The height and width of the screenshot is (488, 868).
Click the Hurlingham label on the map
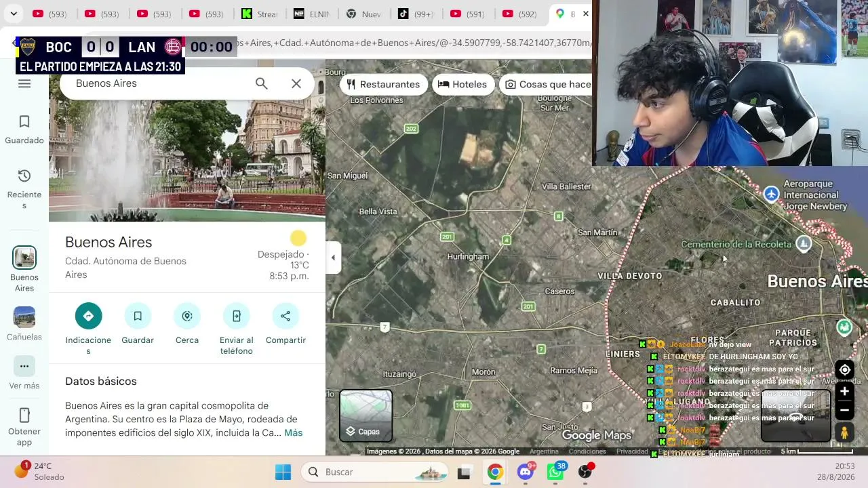coord(468,257)
